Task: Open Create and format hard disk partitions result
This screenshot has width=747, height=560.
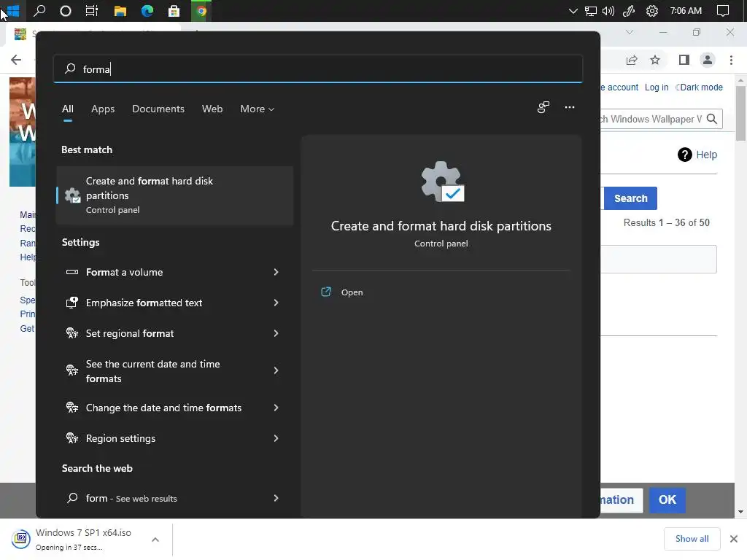Action: (x=175, y=195)
